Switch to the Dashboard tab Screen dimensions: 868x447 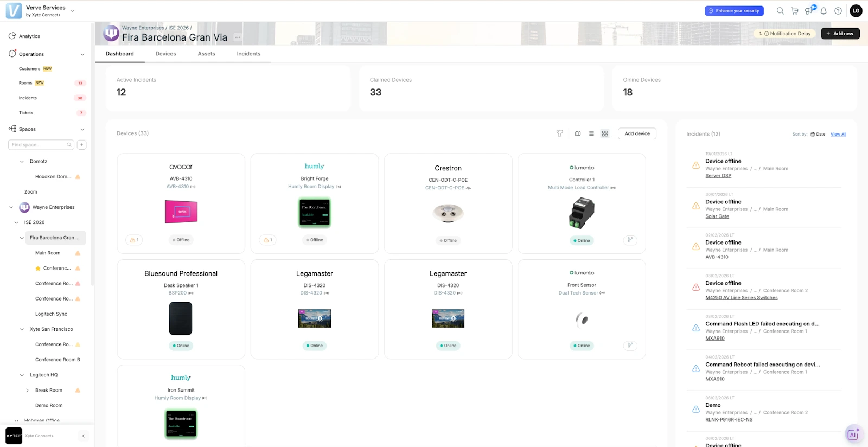(120, 54)
